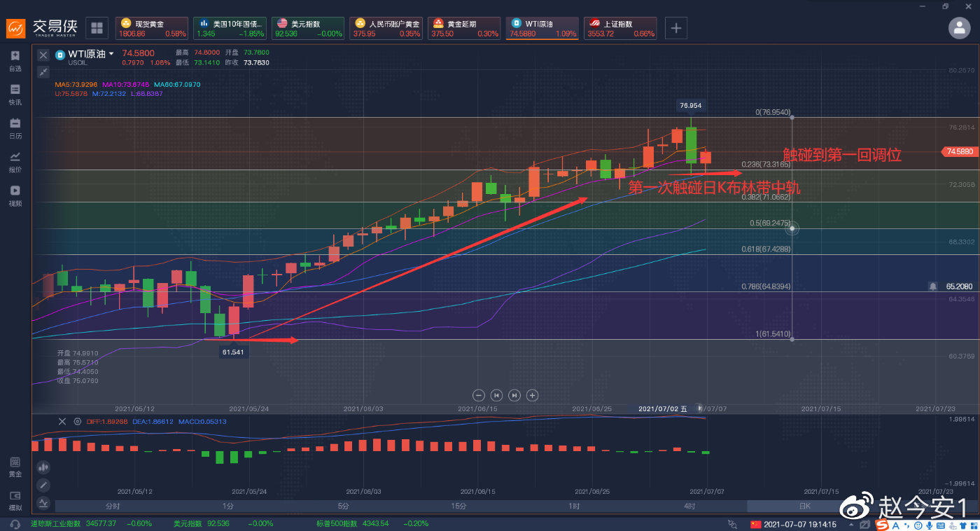Viewport: 980px width, 531px height.
Task: Toggle the collapse chart arrows icon
Action: pos(43,71)
